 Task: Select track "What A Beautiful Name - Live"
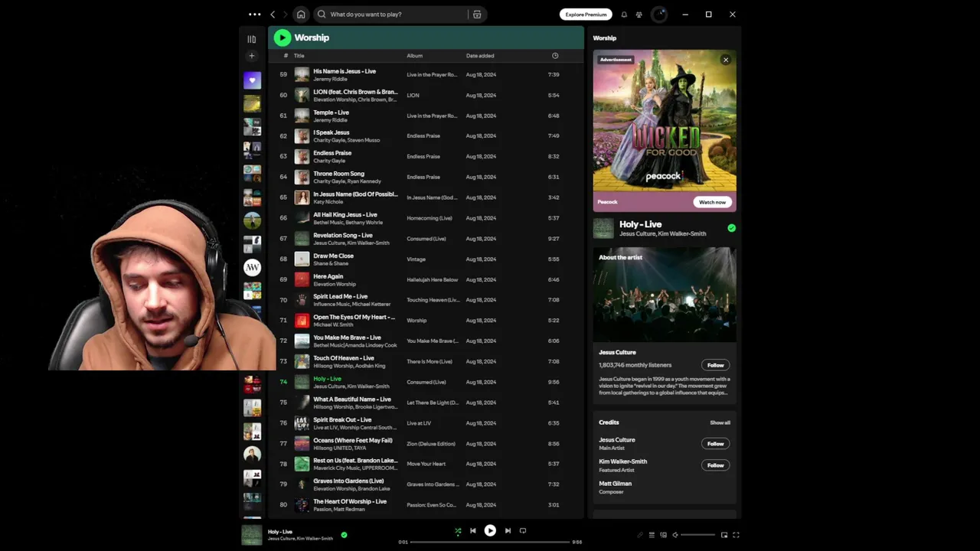point(352,399)
